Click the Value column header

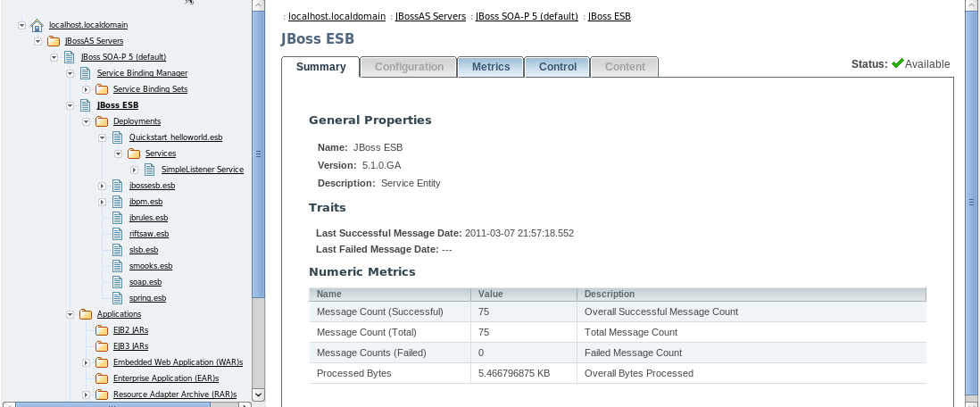491,294
